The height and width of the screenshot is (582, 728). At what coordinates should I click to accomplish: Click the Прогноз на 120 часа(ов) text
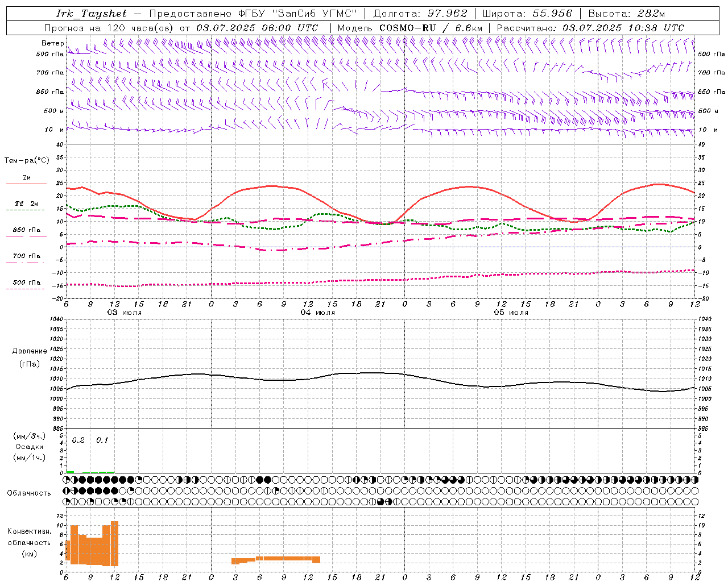(109, 28)
